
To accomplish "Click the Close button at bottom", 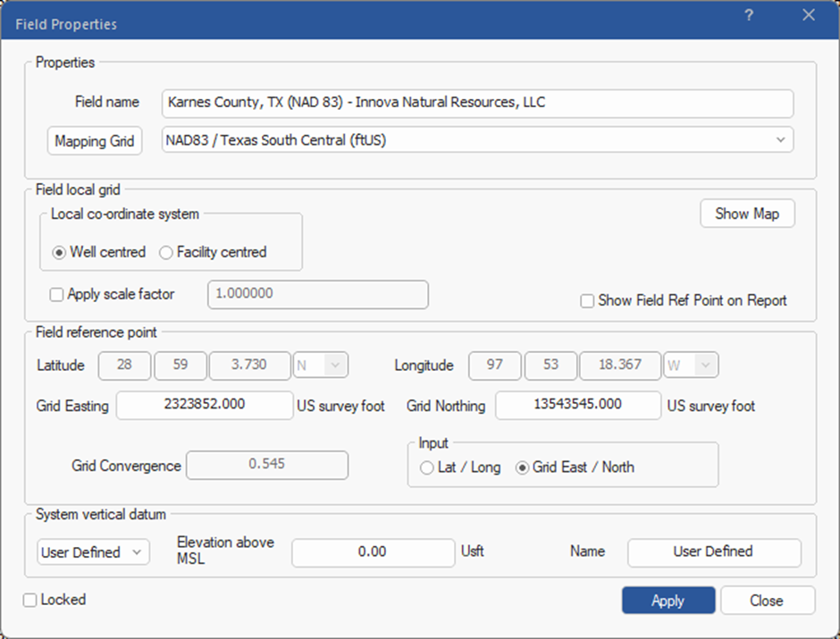I will point(767,601).
